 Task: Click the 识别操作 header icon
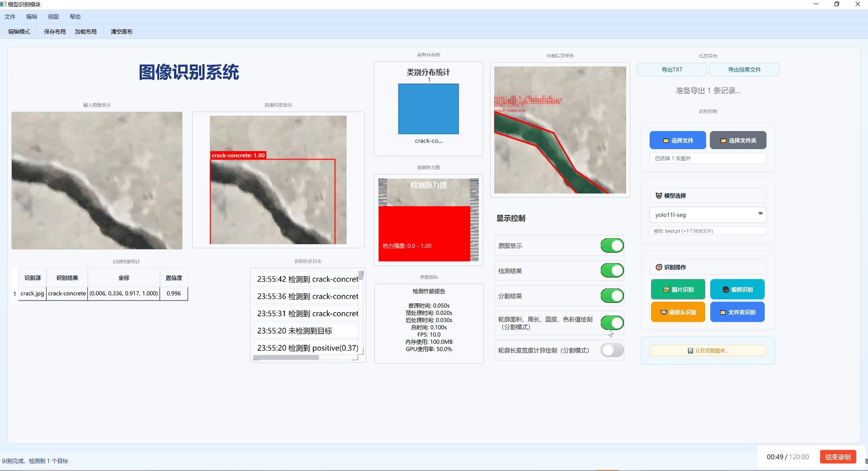tap(659, 267)
